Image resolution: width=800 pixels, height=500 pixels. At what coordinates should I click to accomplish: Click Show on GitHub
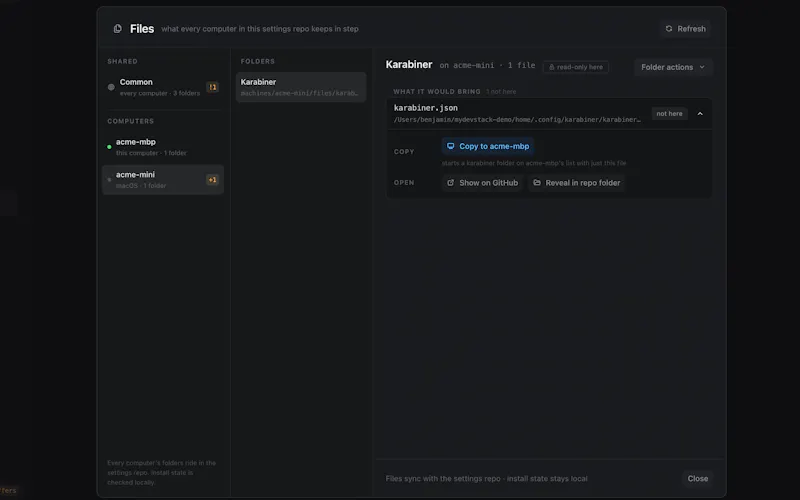pyautogui.click(x=482, y=183)
